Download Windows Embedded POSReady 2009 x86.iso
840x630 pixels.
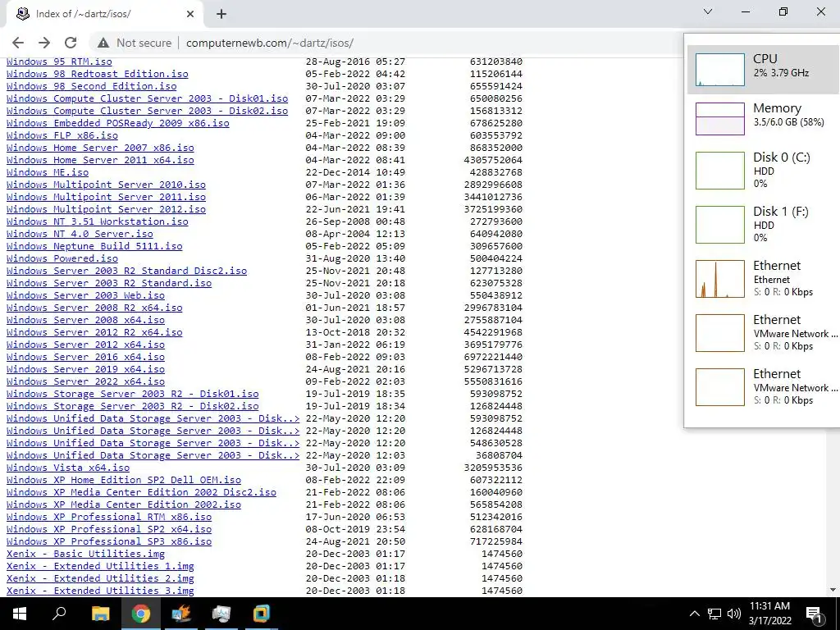pos(117,123)
